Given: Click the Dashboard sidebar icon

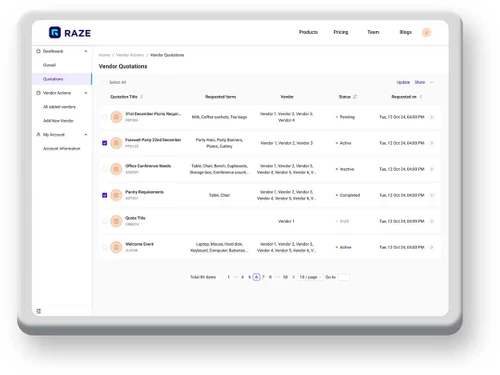Looking at the screenshot, I should pyautogui.click(x=38, y=51).
